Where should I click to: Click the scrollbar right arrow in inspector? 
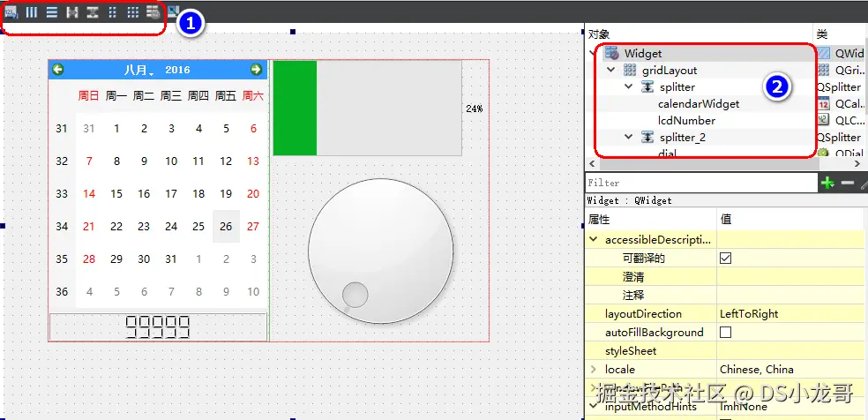pyautogui.click(x=857, y=164)
